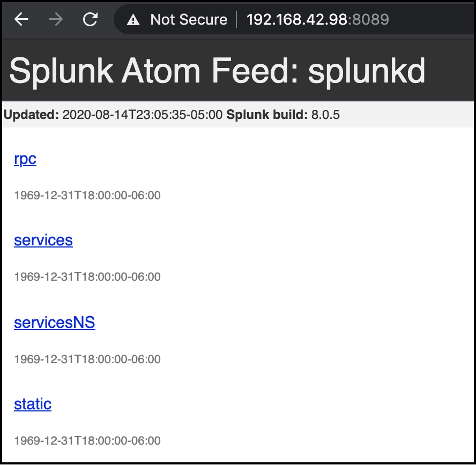Viewport: 476px width, 465px height.
Task: Click the 192.168.42.98 address in URL bar
Action: 296,20
